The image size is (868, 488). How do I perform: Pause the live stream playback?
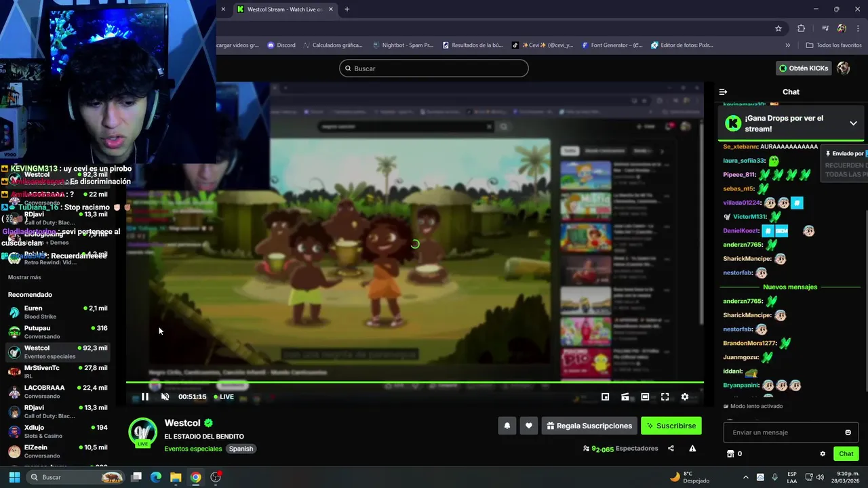144,396
